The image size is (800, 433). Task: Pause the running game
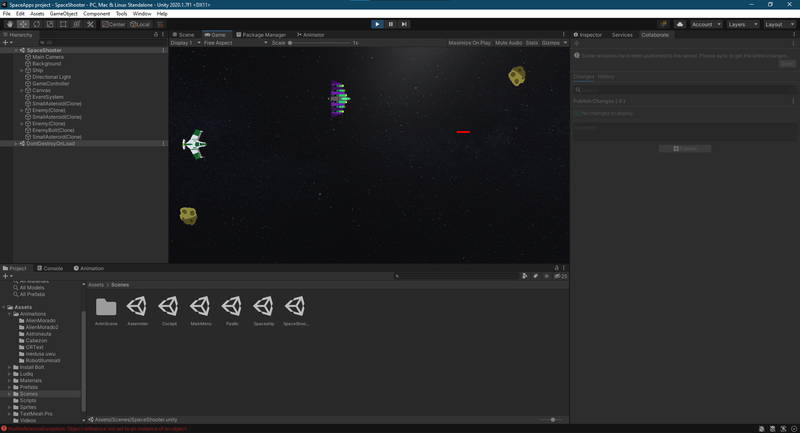(x=390, y=23)
